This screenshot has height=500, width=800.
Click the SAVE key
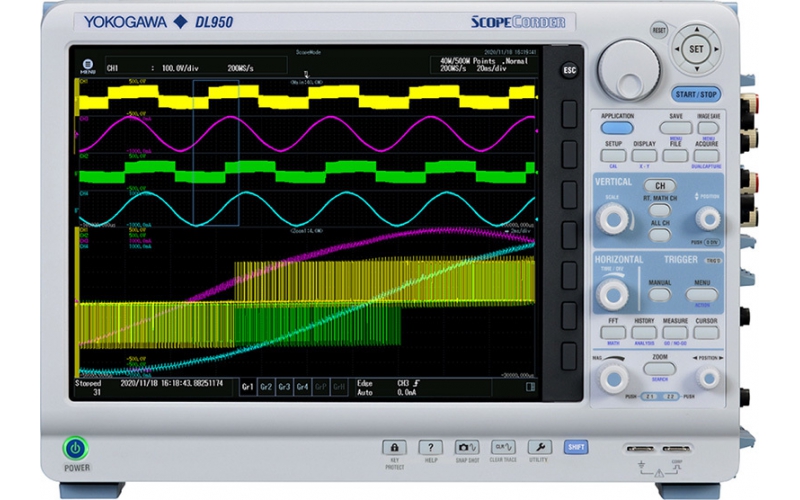(x=676, y=128)
